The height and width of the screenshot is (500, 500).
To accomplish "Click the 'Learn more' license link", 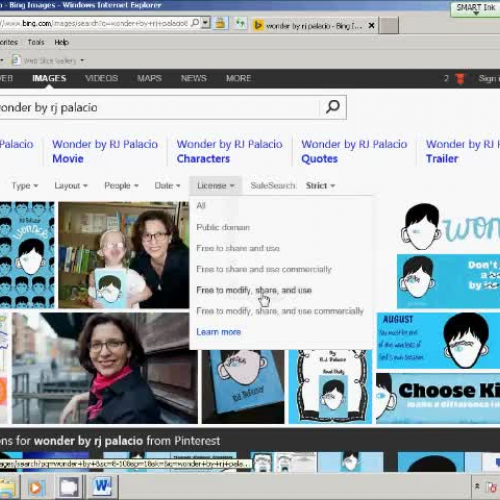I will (x=219, y=332).
